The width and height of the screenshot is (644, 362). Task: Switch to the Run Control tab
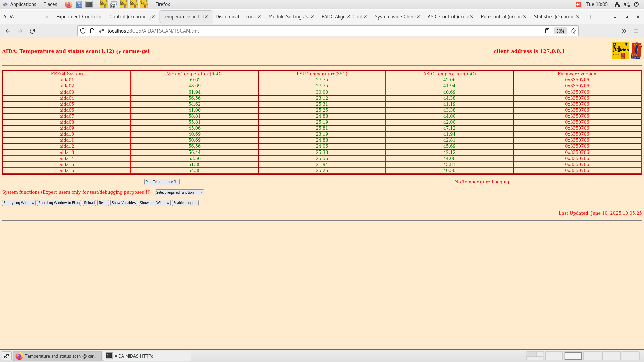[x=501, y=16]
